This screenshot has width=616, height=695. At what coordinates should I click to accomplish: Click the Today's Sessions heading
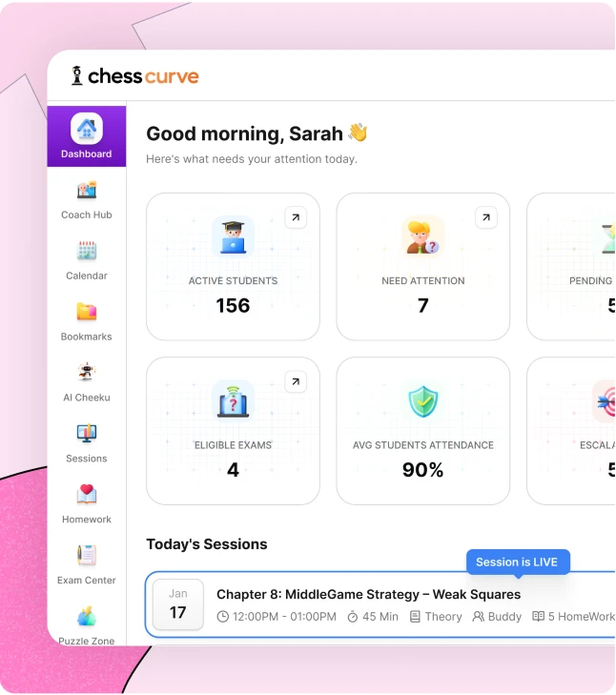207,544
